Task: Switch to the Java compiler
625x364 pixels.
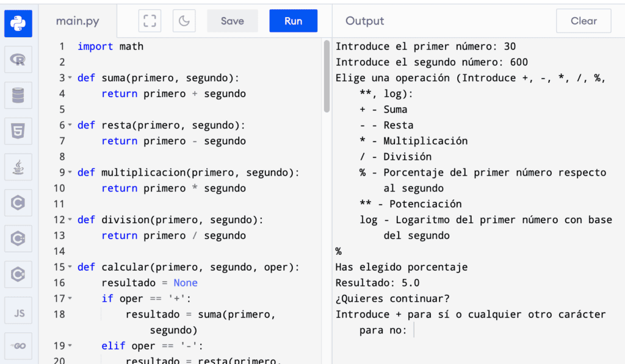Action: tap(18, 166)
